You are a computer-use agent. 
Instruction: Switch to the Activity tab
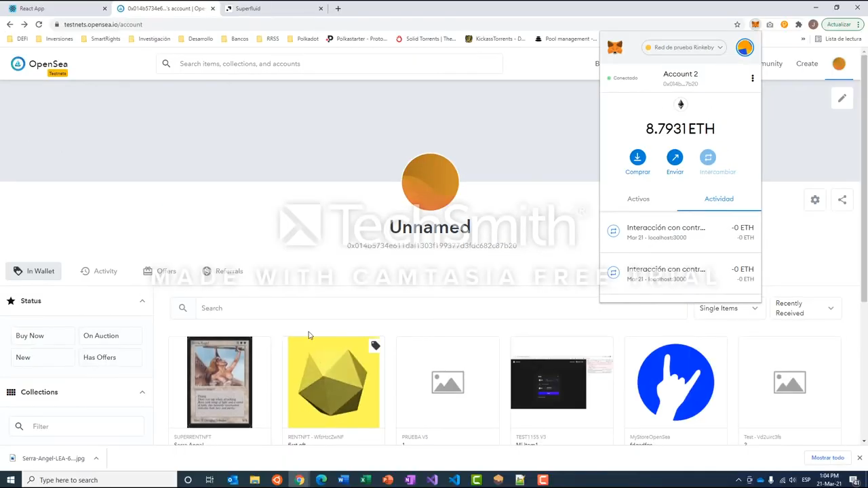pyautogui.click(x=99, y=271)
